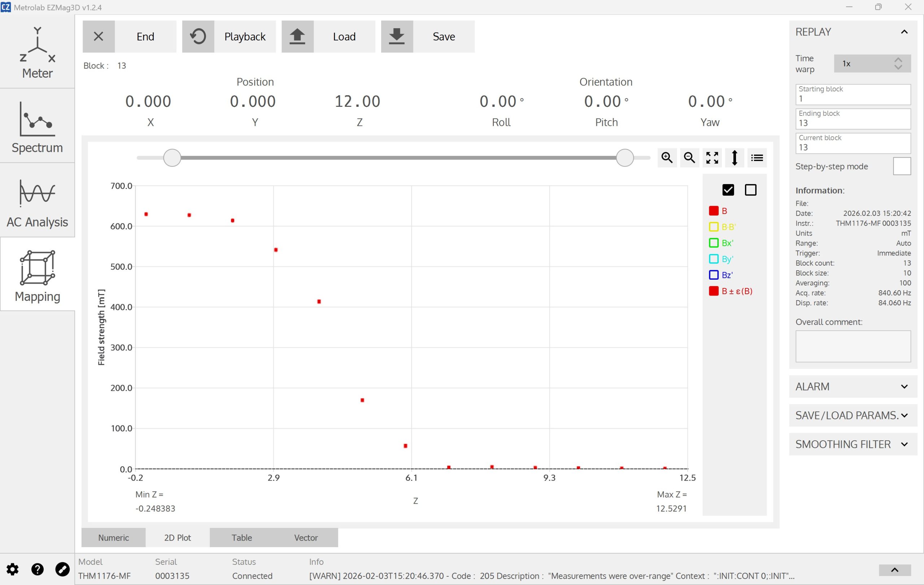
Task: Expand the ALARM panel
Action: 853,387
